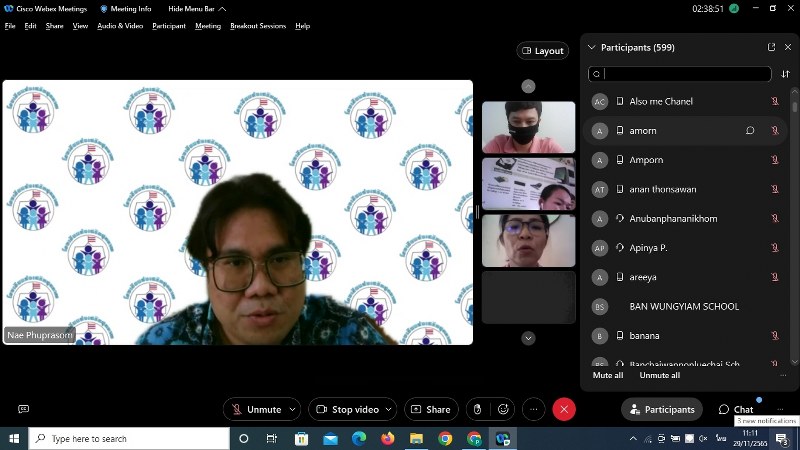Toggle mute for areeya
The height and width of the screenshot is (450, 800).
(x=774, y=277)
